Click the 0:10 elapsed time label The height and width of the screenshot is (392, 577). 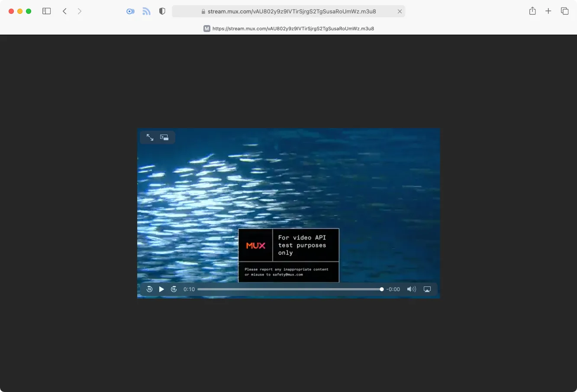(x=189, y=289)
